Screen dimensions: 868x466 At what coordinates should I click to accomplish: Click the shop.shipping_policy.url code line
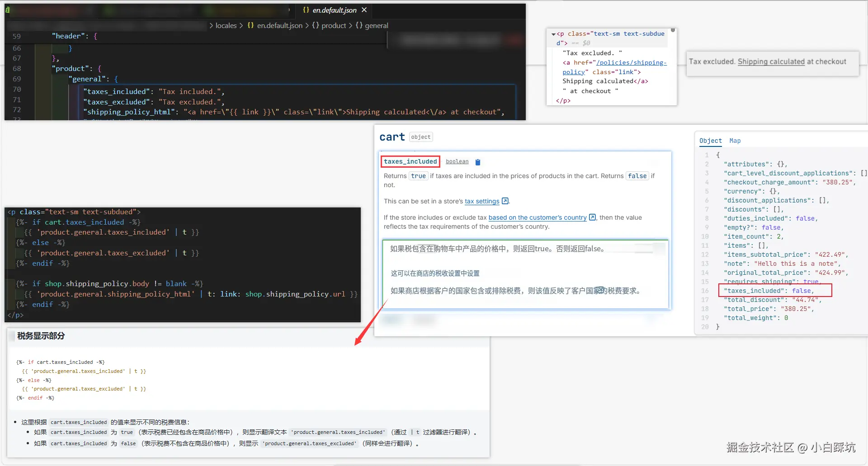pos(191,294)
